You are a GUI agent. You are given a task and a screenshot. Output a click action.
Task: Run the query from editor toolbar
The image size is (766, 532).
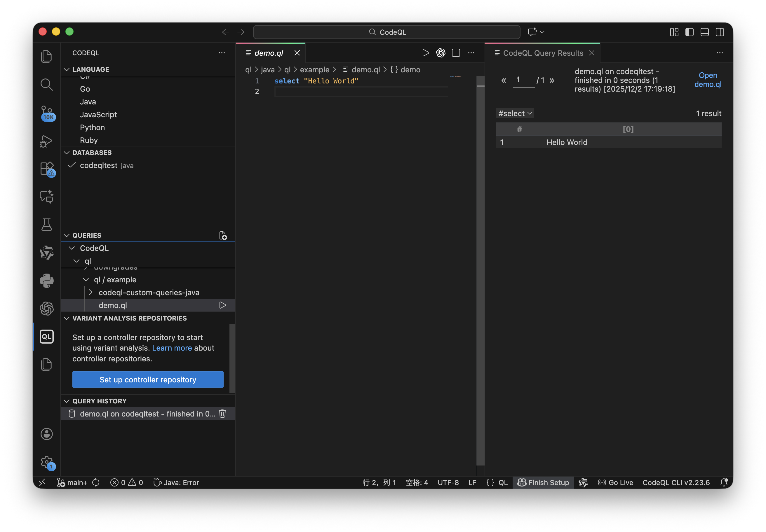425,53
